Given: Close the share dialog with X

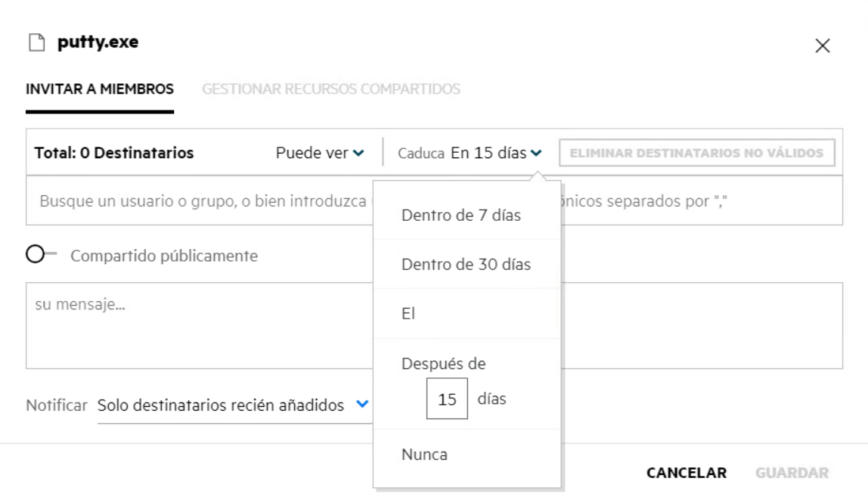Looking at the screenshot, I should (x=823, y=46).
